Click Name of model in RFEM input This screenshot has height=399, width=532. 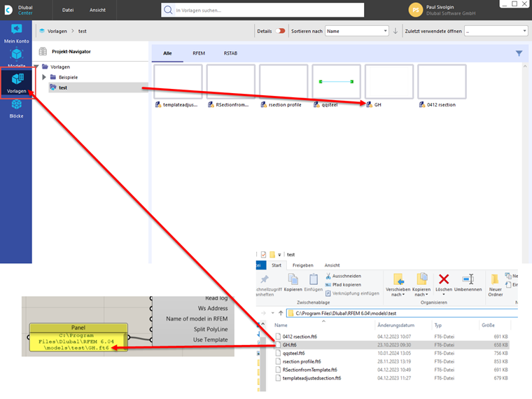coord(197,318)
